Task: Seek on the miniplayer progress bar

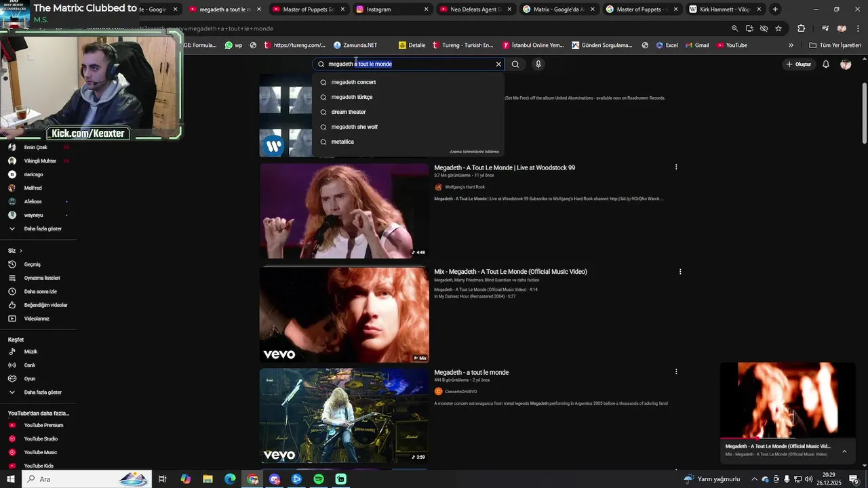Action: (x=787, y=439)
